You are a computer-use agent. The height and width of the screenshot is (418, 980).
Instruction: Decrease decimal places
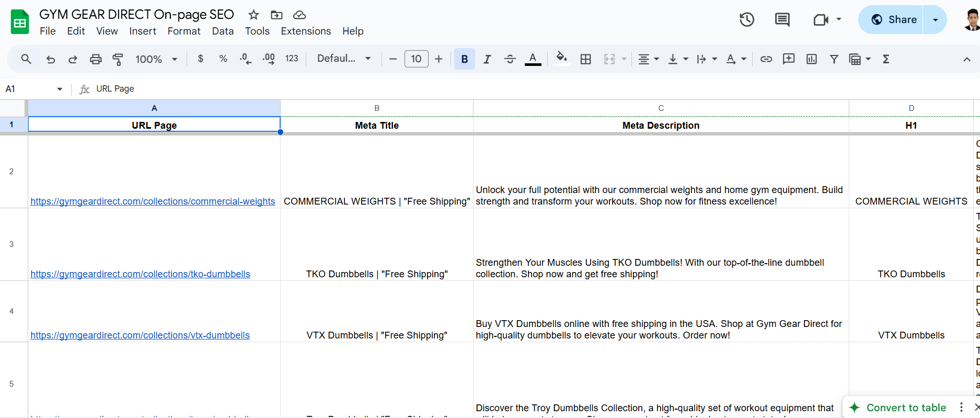(246, 59)
